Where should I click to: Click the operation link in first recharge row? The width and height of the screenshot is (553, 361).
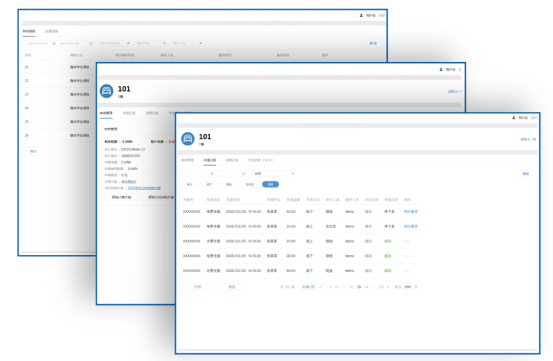click(x=411, y=212)
